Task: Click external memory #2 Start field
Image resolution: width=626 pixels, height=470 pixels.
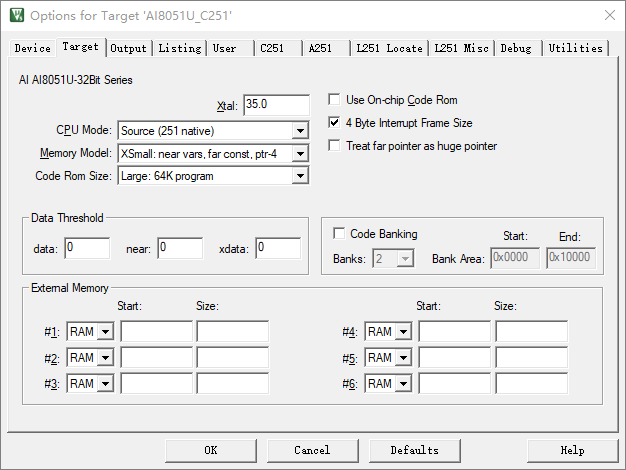Action: coord(156,357)
